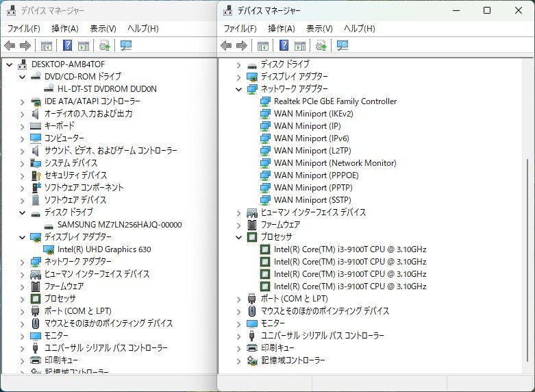This screenshot has height=392, width=535.
Task: Click Forward arrow in left window toolbar
Action: pyautogui.click(x=25, y=45)
